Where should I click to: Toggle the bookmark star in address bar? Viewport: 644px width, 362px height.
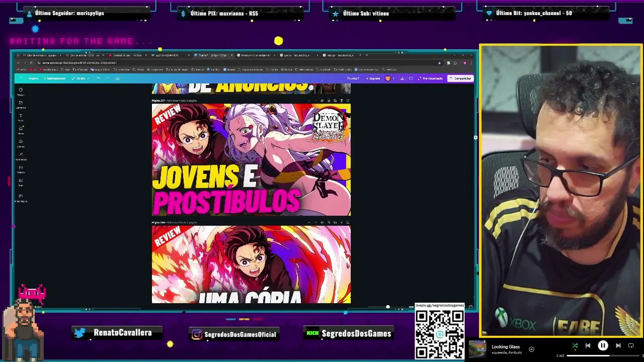(x=439, y=63)
